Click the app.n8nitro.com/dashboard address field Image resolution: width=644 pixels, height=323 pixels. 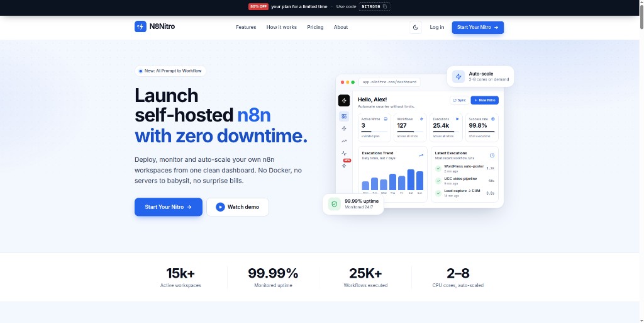click(x=389, y=82)
